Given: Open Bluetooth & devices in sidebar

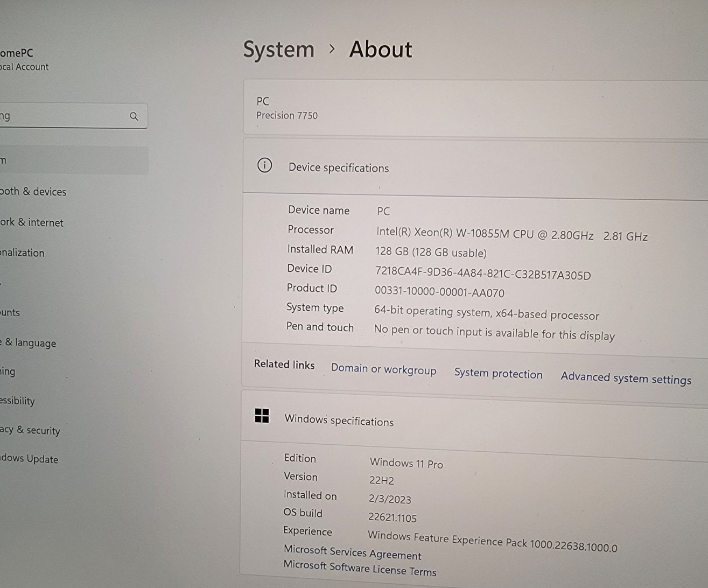Looking at the screenshot, I should click(x=33, y=192).
